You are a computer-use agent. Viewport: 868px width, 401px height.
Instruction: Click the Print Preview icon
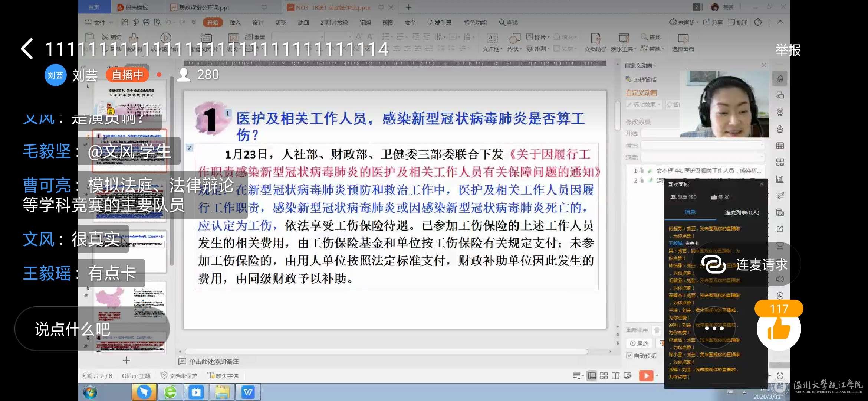[157, 22]
